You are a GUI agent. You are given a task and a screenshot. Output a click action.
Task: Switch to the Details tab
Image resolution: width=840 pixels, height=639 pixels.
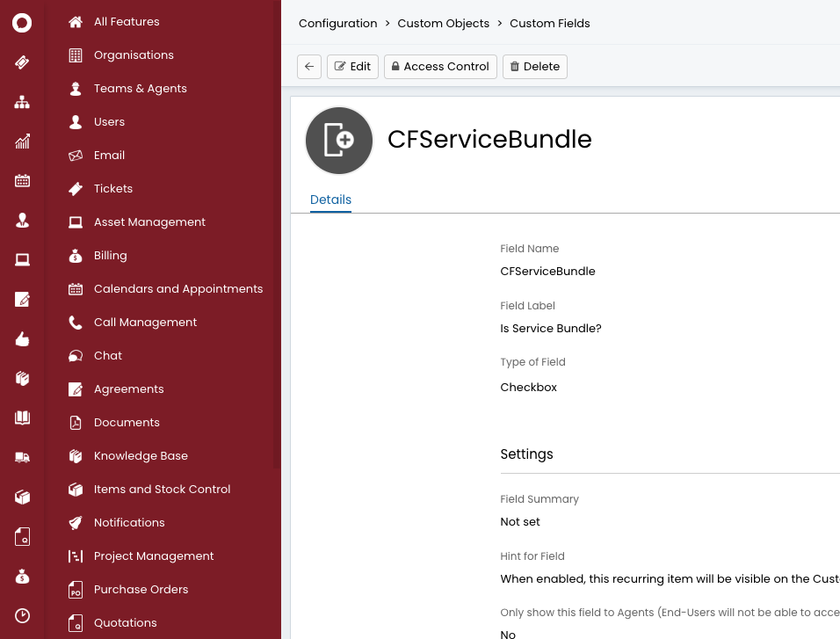click(x=330, y=200)
